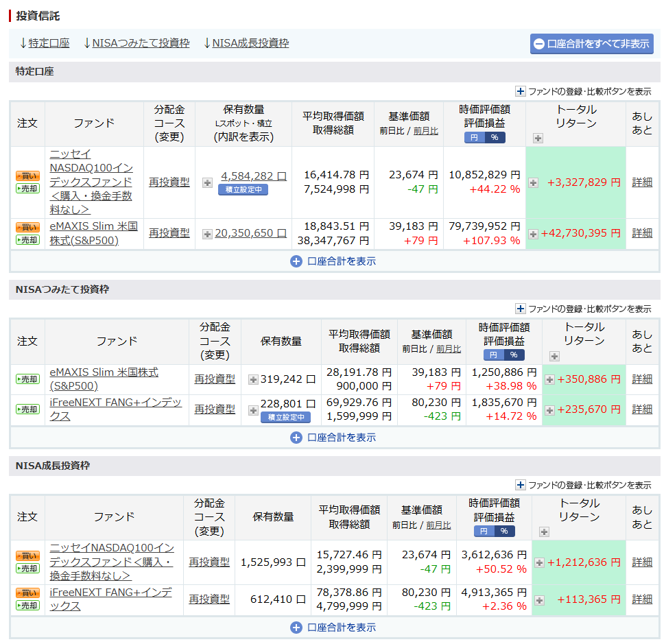Click 売却 icon for iFreeNEXT FANG+ in NISAつみたて投資枠
This screenshot has width=666, height=644.
tap(27, 409)
